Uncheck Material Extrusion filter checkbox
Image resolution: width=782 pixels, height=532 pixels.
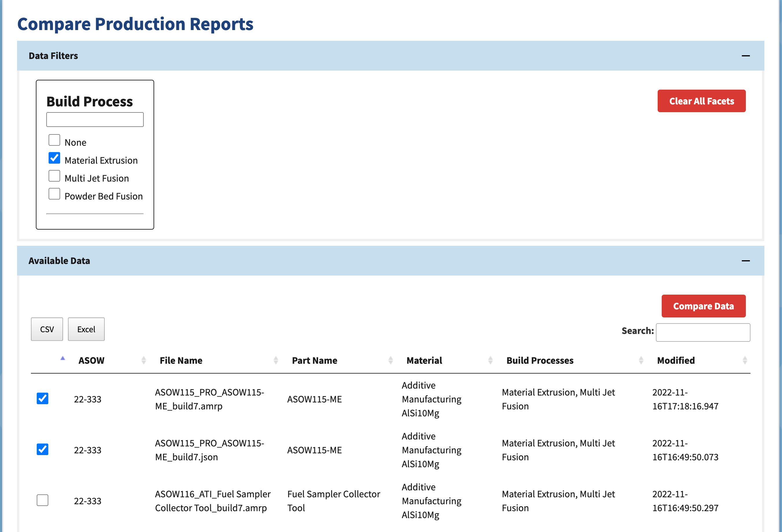54,158
